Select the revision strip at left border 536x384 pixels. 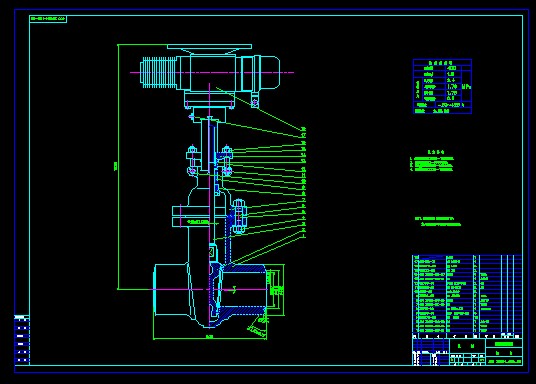tap(22, 340)
